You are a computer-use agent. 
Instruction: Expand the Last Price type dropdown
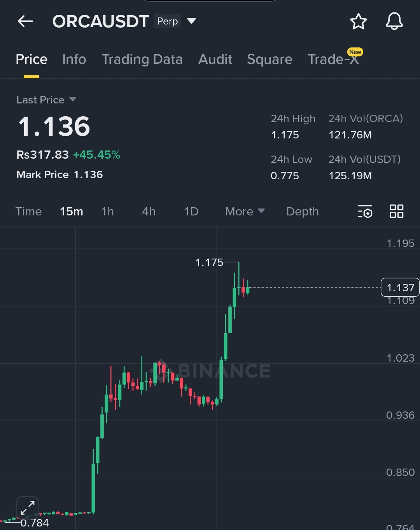click(x=72, y=100)
